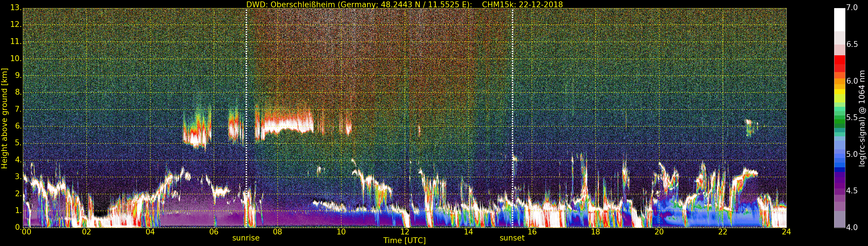Click the time axis tick '18'
868x246 pixels.
(x=596, y=232)
